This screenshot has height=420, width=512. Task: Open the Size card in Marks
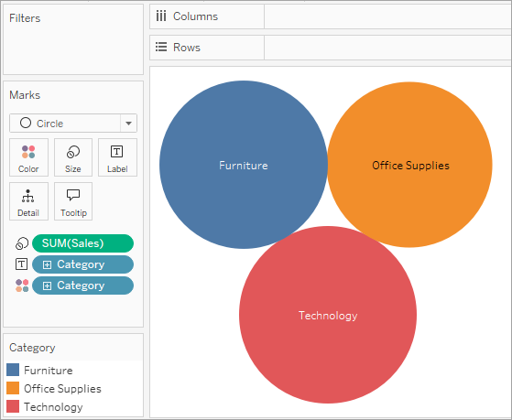[73, 157]
